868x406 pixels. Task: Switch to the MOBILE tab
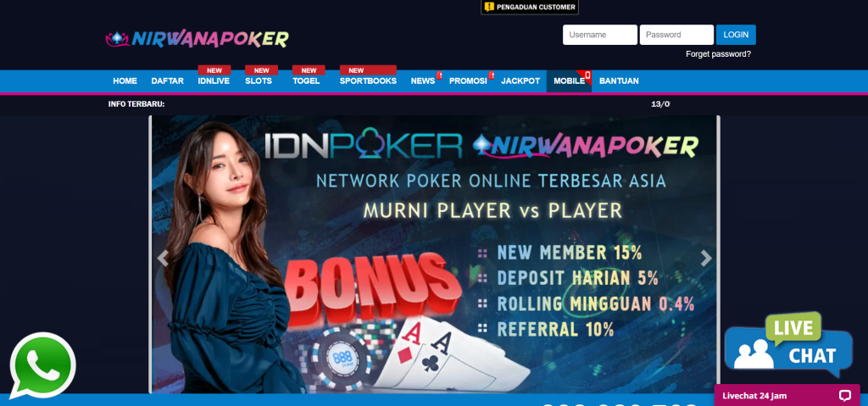[x=569, y=81]
